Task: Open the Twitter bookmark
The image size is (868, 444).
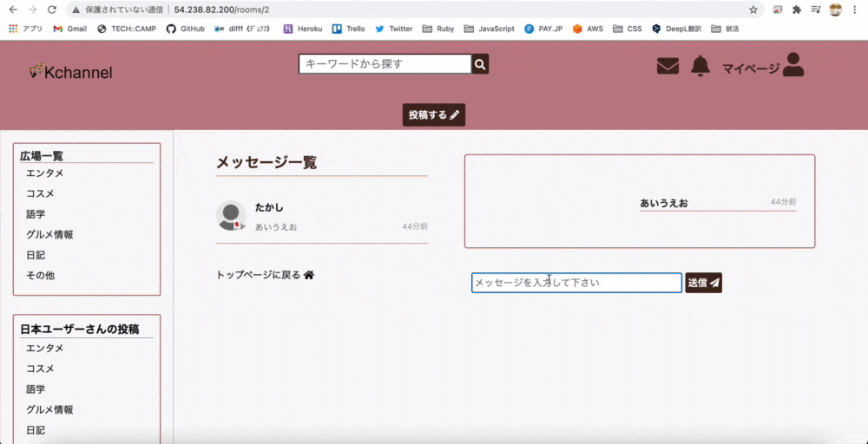Action: click(x=393, y=29)
